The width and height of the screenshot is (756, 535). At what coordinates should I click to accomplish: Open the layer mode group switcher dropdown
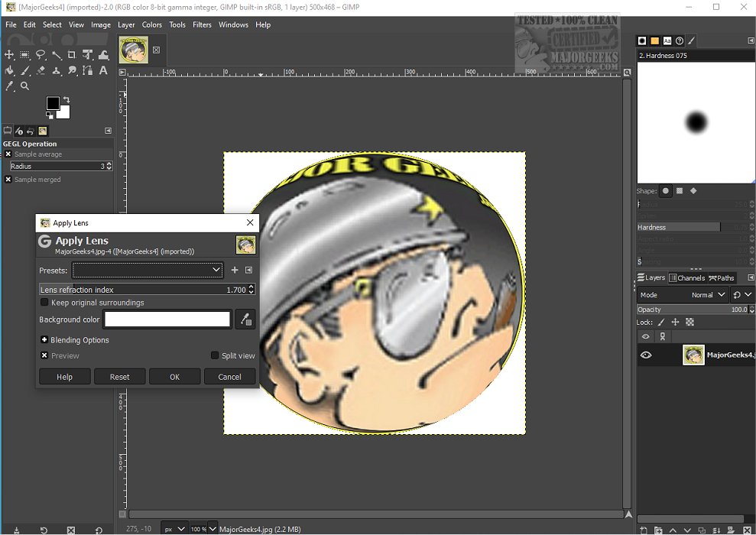742,294
